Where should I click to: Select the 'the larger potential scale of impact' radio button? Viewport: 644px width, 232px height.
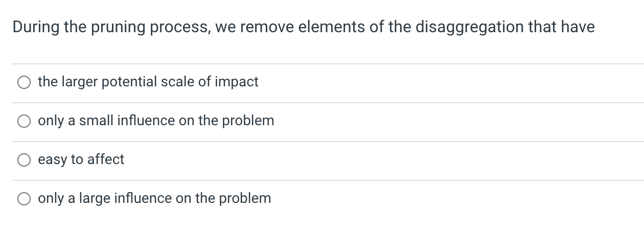(24, 82)
